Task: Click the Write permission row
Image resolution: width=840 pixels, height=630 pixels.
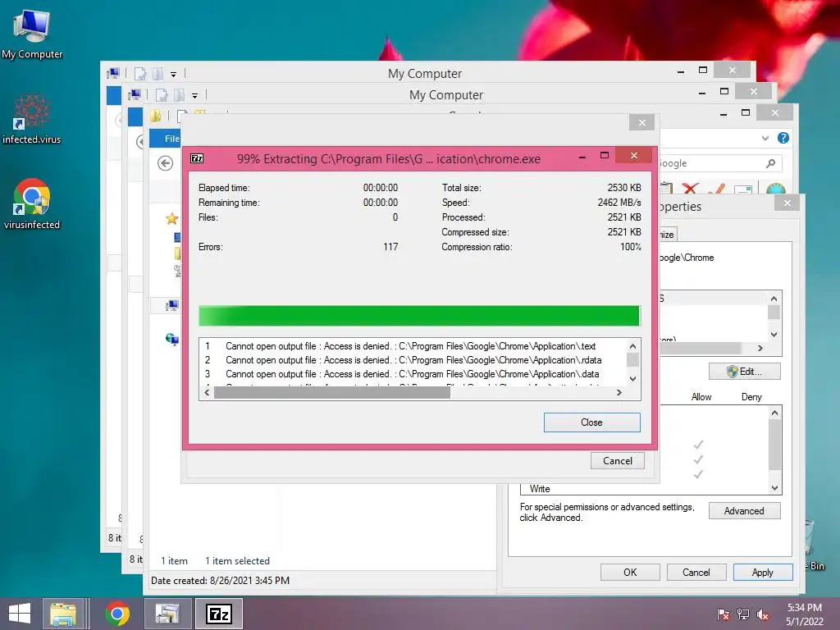Action: point(643,489)
